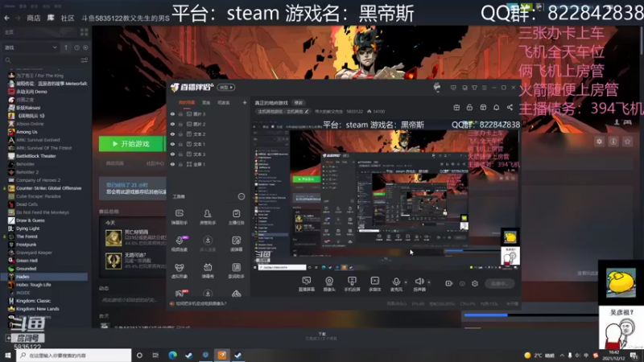The width and height of the screenshot is (644, 362).
Task: Toggle the lock on the 文本 1 layer
Action: tap(180, 144)
